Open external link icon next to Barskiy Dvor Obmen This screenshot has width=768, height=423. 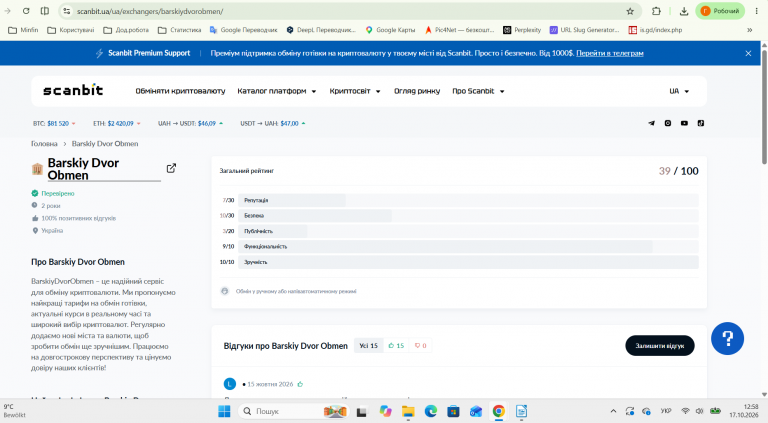tap(171, 168)
